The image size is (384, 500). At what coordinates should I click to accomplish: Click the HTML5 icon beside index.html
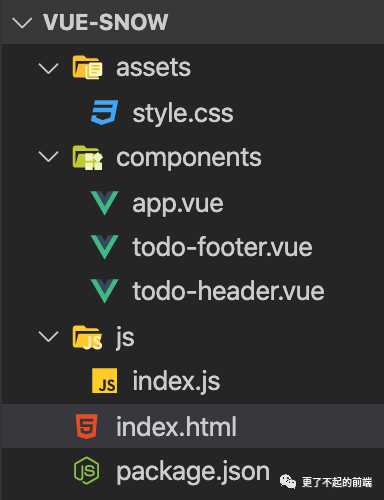[x=87, y=426]
